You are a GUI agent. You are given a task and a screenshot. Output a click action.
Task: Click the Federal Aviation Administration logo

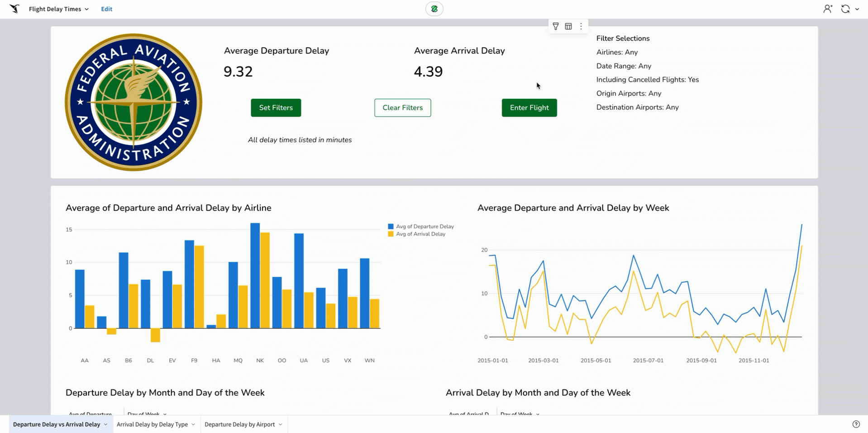click(134, 102)
